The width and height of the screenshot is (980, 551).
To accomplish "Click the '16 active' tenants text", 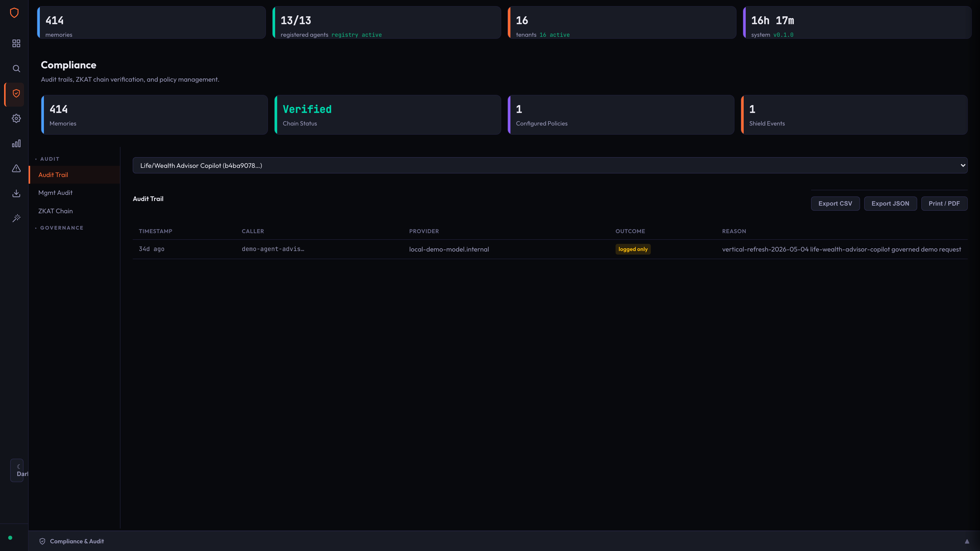I will pyautogui.click(x=554, y=35).
